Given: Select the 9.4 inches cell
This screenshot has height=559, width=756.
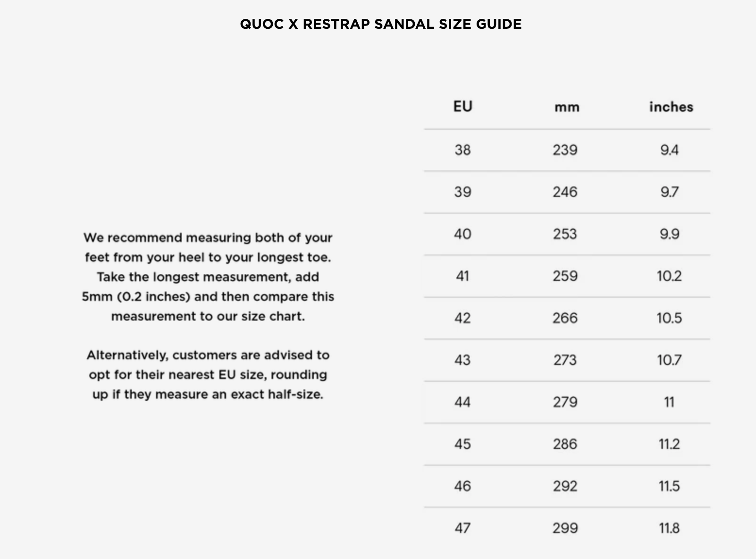Looking at the screenshot, I should point(669,150).
